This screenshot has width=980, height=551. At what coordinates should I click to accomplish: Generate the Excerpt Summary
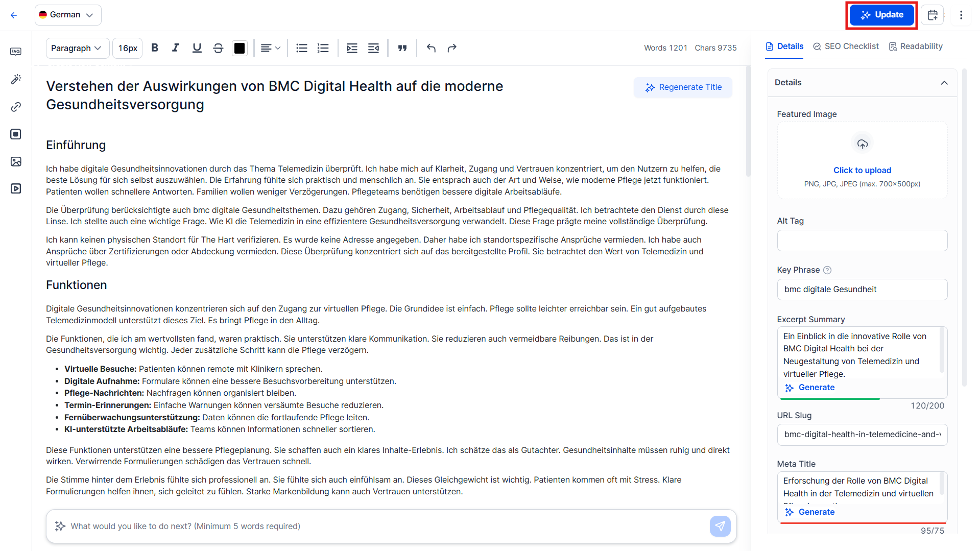pyautogui.click(x=810, y=388)
